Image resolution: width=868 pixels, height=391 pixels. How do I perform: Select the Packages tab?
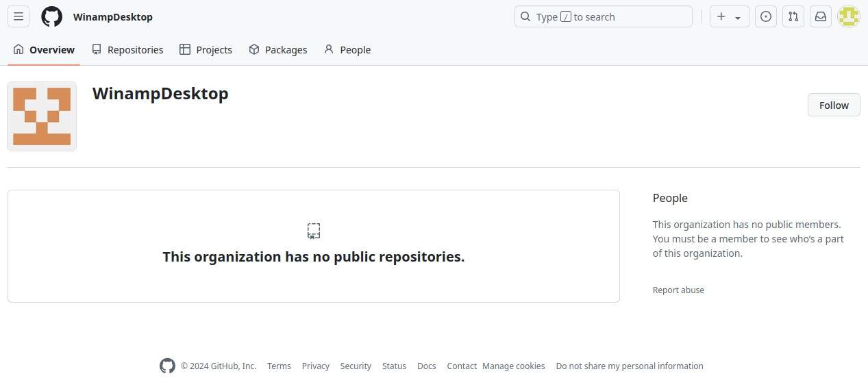click(277, 50)
